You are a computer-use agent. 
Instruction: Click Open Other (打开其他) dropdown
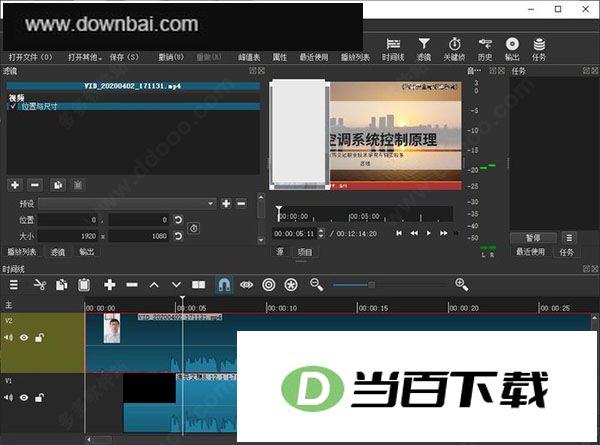[x=85, y=57]
